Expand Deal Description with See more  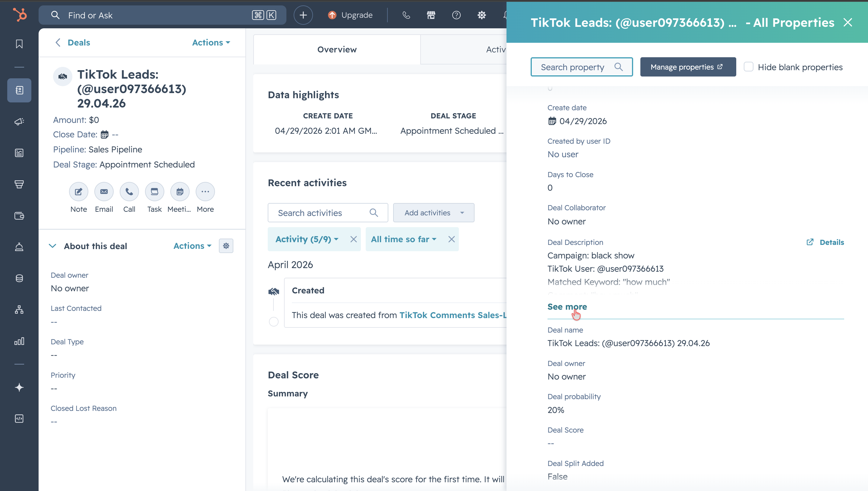[x=567, y=307]
